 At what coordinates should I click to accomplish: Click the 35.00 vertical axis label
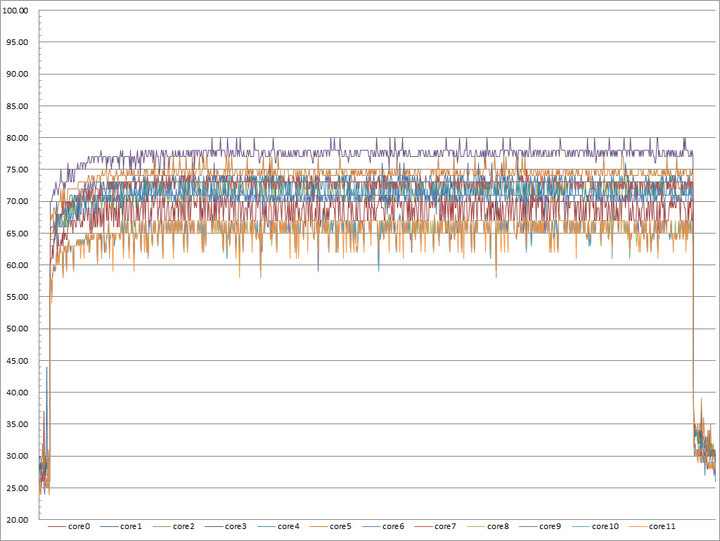[x=17, y=424]
